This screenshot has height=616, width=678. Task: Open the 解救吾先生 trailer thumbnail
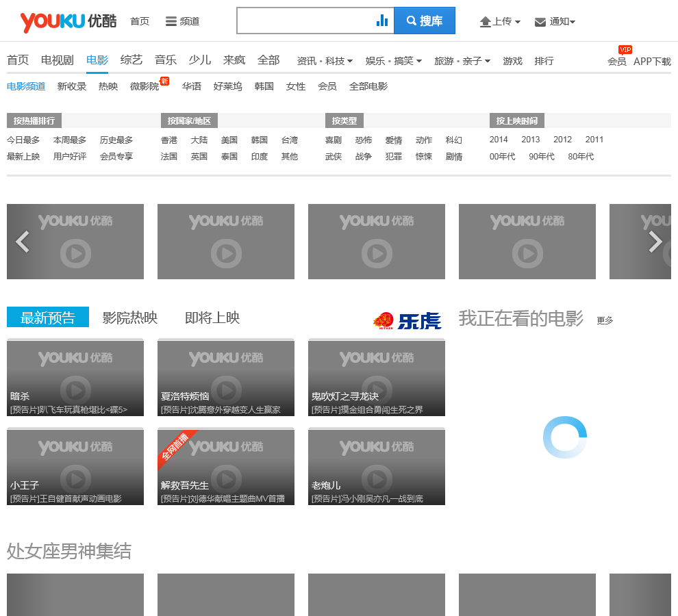(x=226, y=467)
